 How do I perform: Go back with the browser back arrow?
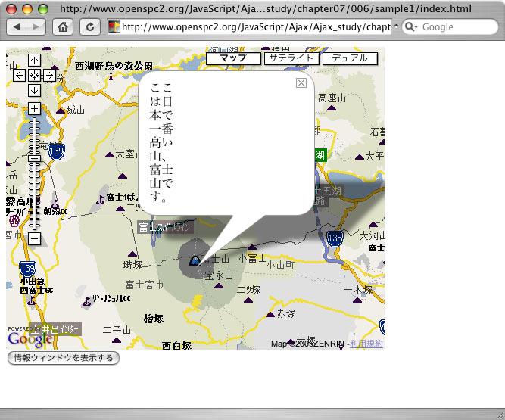pos(17,27)
